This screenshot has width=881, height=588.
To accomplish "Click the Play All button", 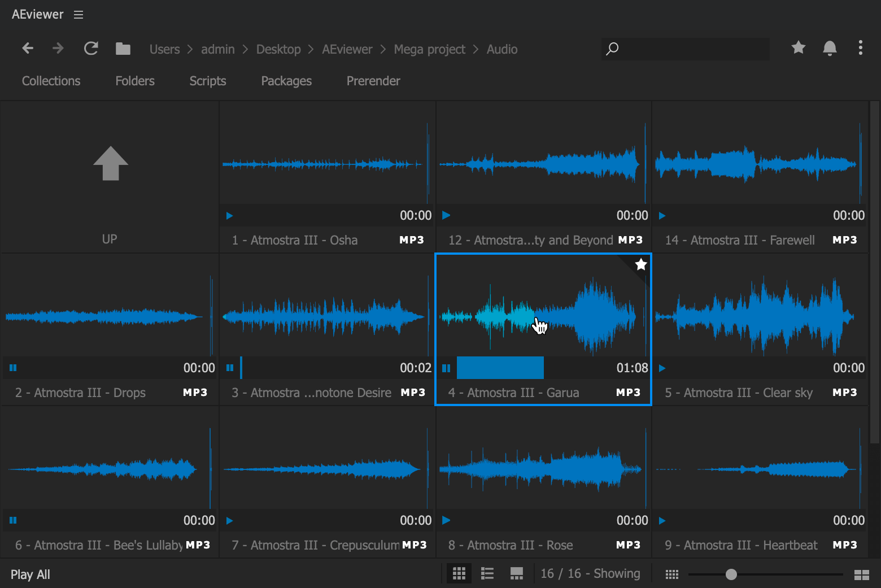I will [x=30, y=574].
